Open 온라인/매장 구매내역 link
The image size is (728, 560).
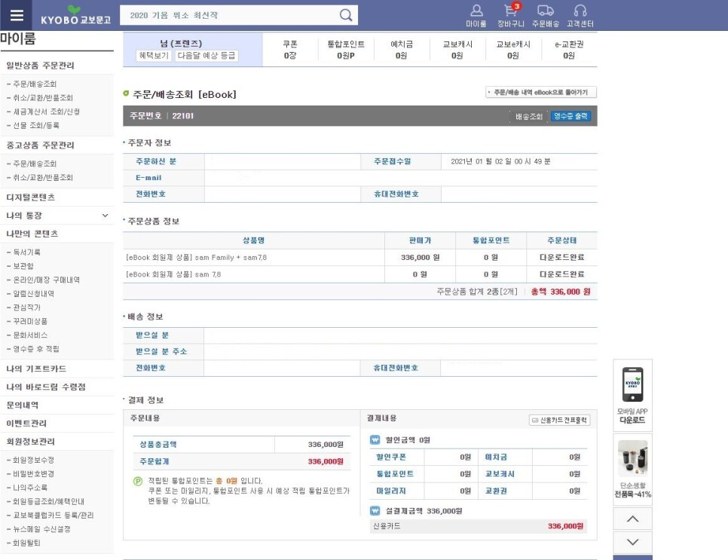46,280
